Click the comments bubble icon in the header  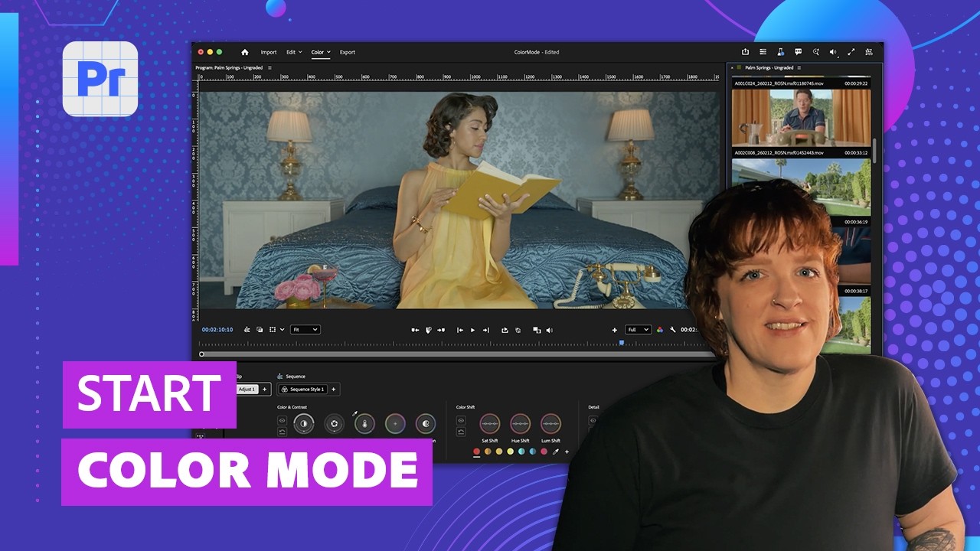[x=799, y=51]
